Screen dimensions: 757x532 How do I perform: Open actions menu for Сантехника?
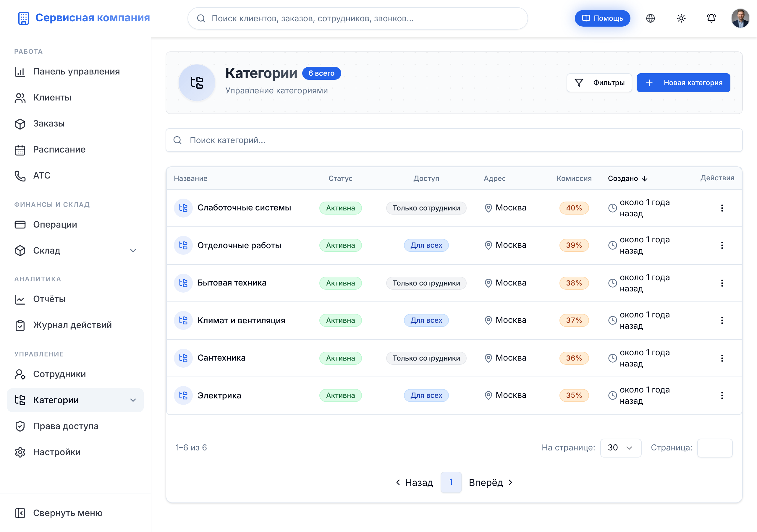tap(722, 358)
